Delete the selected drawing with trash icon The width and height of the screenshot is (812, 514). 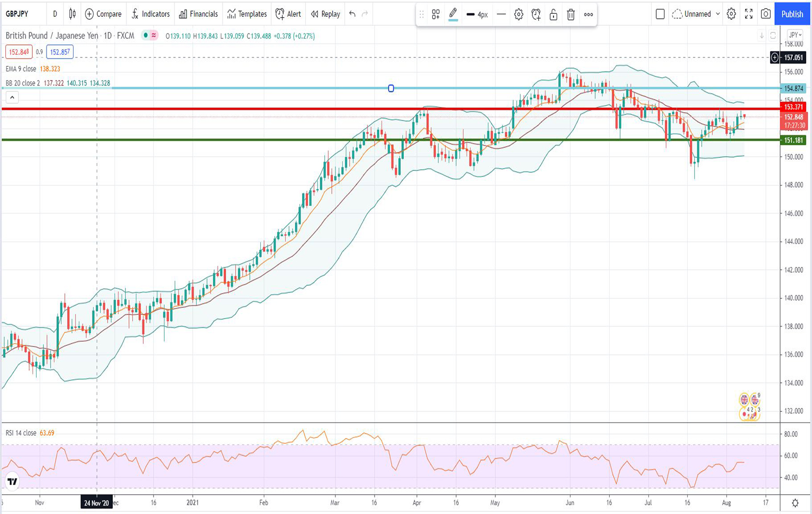[571, 15]
